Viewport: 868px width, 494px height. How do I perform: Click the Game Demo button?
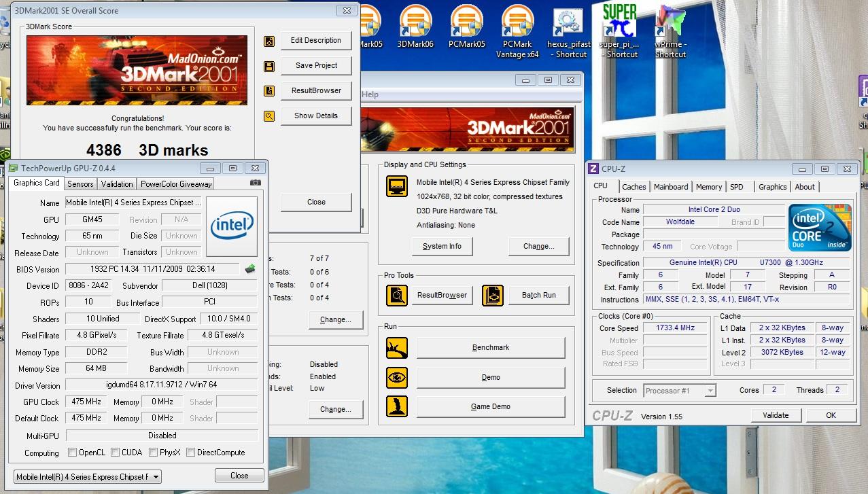491,407
